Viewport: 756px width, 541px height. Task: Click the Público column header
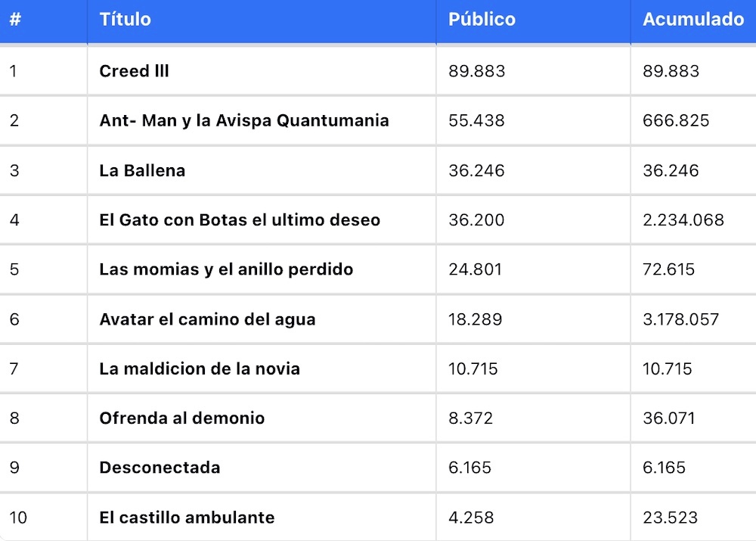pyautogui.click(x=482, y=20)
